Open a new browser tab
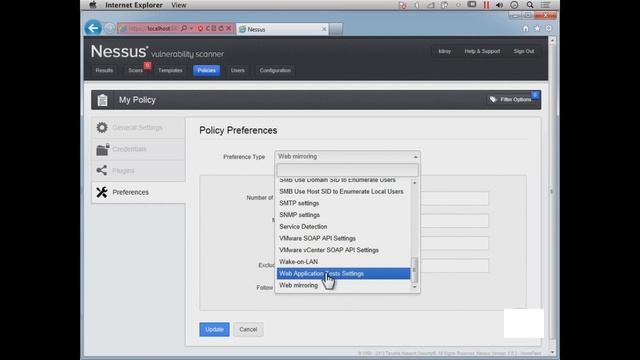The width and height of the screenshot is (640, 360). pyautogui.click(x=336, y=29)
